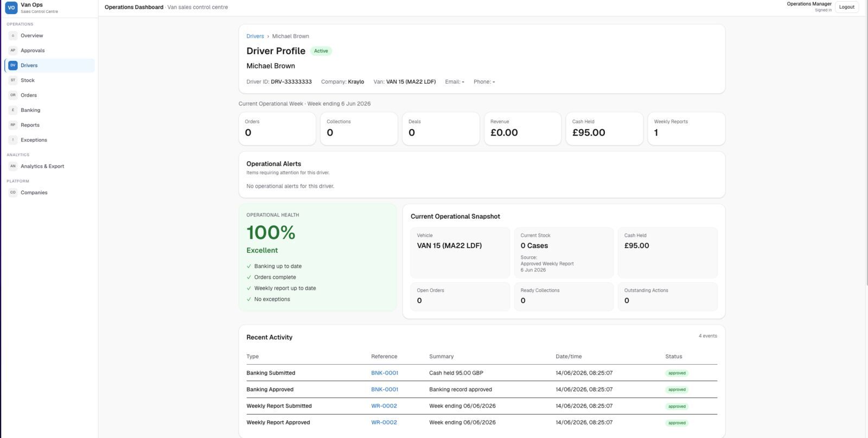This screenshot has height=438, width=868.
Task: Click the Weekly Reports stat card
Action: (x=686, y=129)
